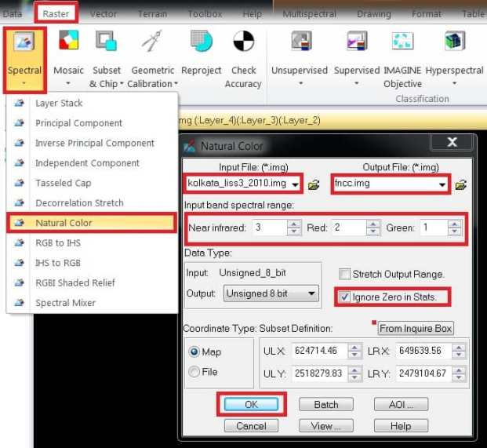Viewport: 487px width, 448px height.
Task: Click the AOI button
Action: 401,404
